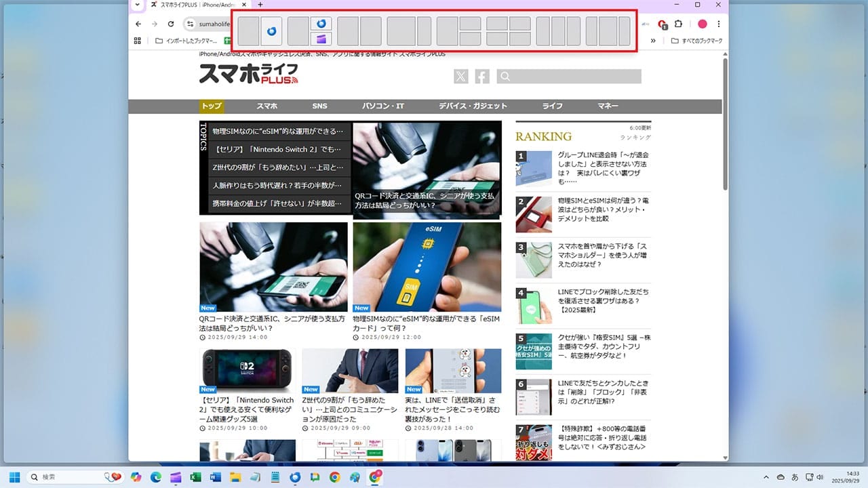
Task: Open Microsoft Edge from the taskbar
Action: click(155, 477)
